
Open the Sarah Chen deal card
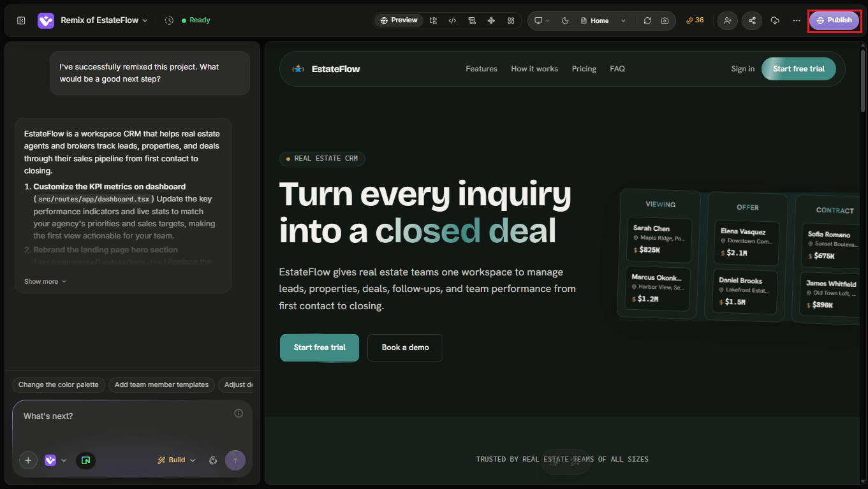[x=659, y=240]
